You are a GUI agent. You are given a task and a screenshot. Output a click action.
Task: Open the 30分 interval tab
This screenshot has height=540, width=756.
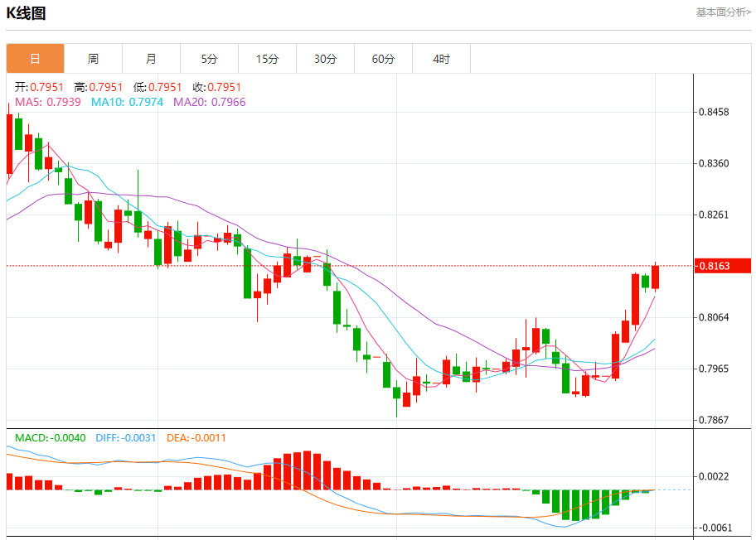[x=326, y=59]
